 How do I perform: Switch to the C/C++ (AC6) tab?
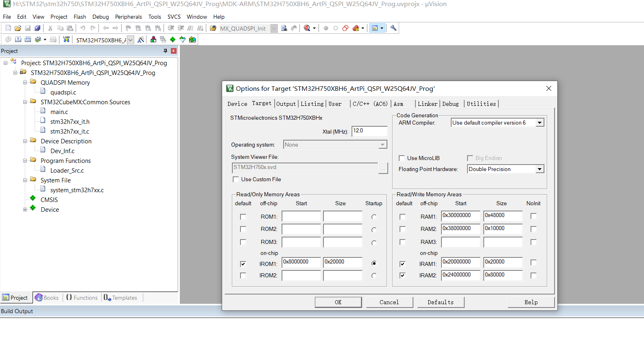[370, 104]
